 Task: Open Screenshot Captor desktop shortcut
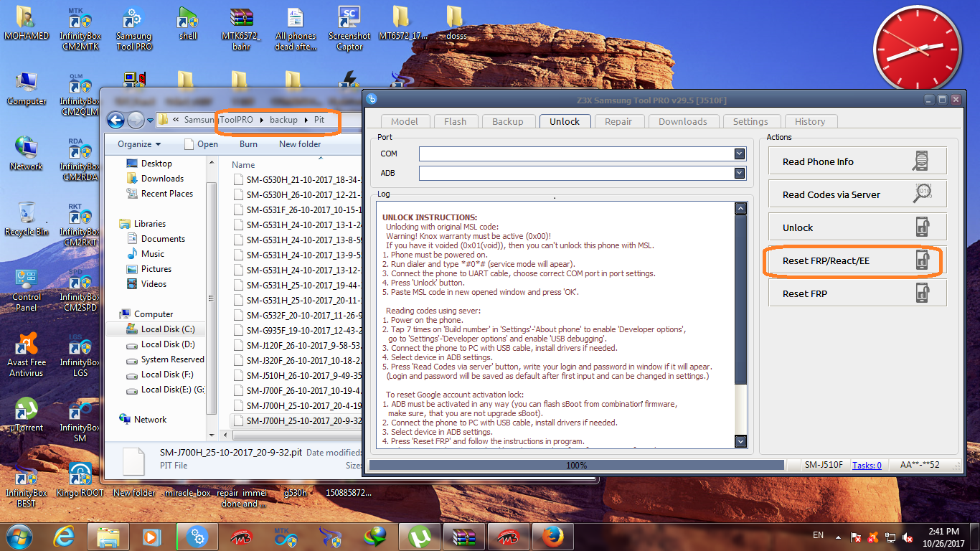pos(349,30)
